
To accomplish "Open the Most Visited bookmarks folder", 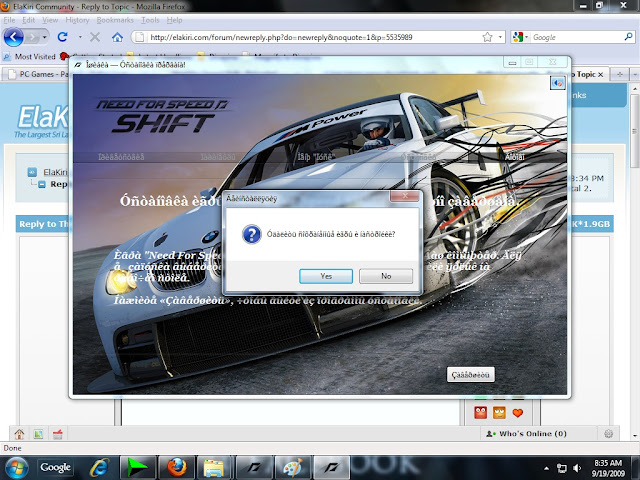I will 29,57.
